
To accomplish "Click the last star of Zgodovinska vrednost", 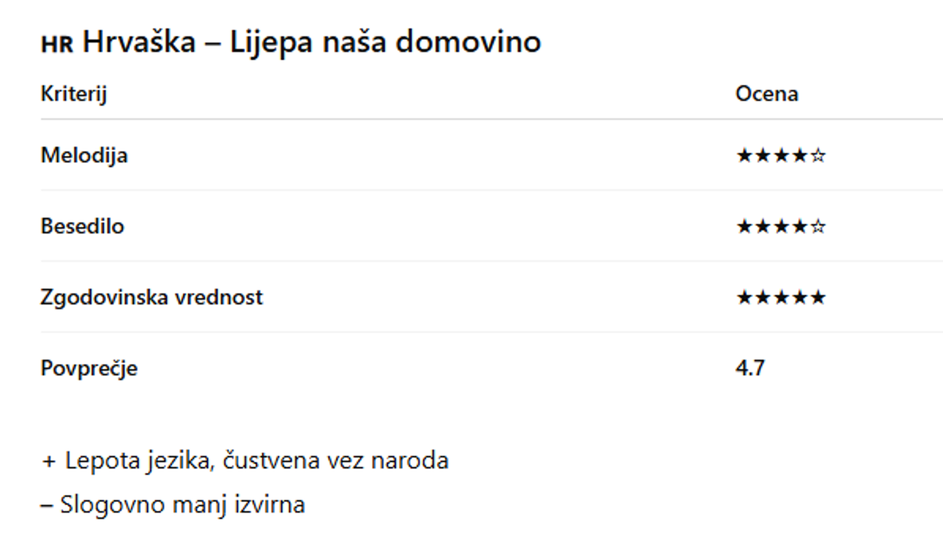I will coord(818,298).
